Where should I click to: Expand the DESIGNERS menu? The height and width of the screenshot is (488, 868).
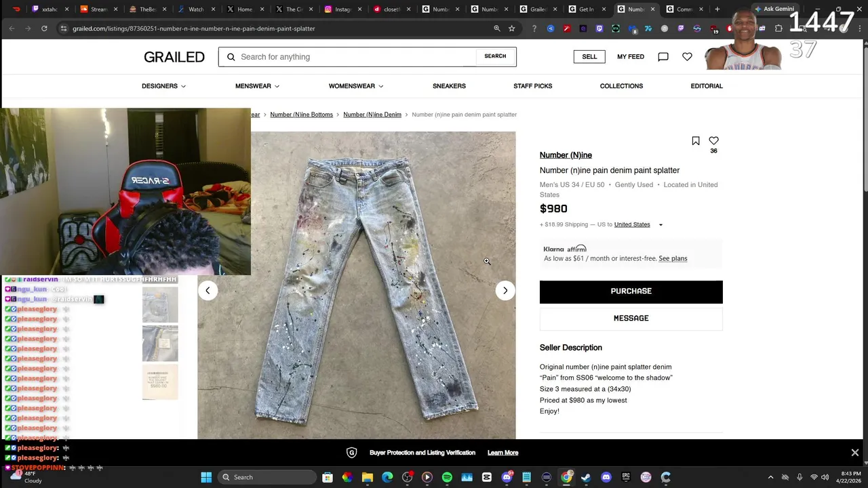tap(163, 86)
